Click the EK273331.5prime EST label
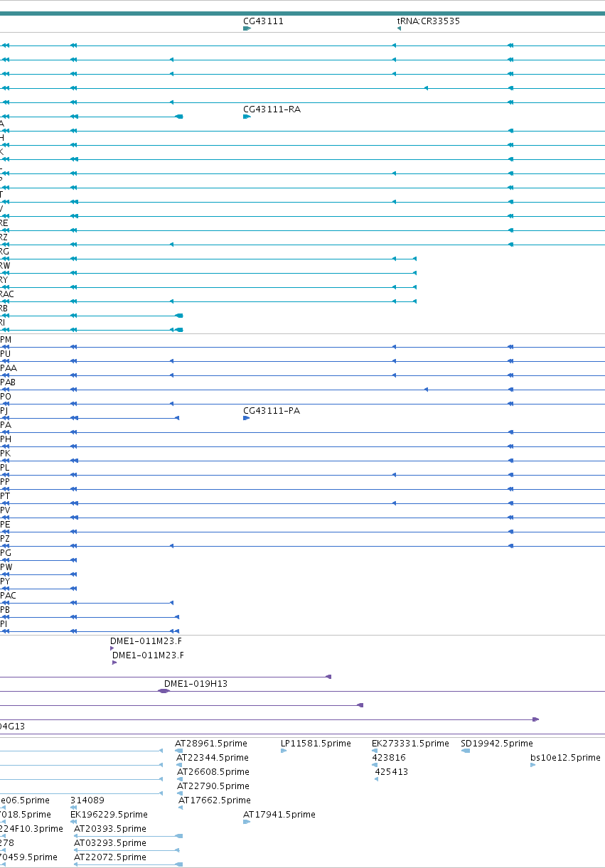605x868 pixels. tap(410, 744)
